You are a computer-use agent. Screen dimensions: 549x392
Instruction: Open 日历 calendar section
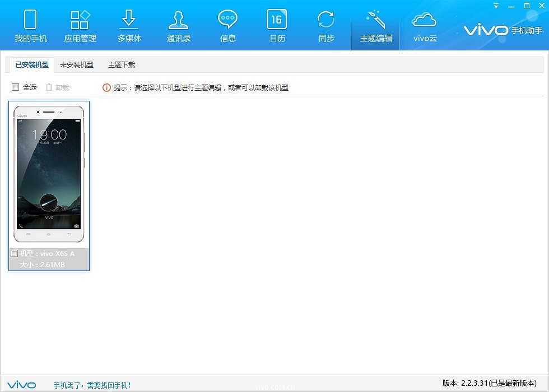coord(277,26)
